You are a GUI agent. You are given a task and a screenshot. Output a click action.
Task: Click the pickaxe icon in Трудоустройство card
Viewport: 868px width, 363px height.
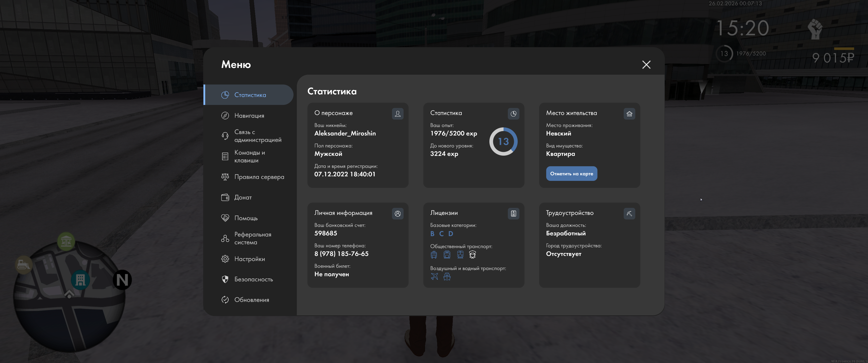(x=629, y=213)
